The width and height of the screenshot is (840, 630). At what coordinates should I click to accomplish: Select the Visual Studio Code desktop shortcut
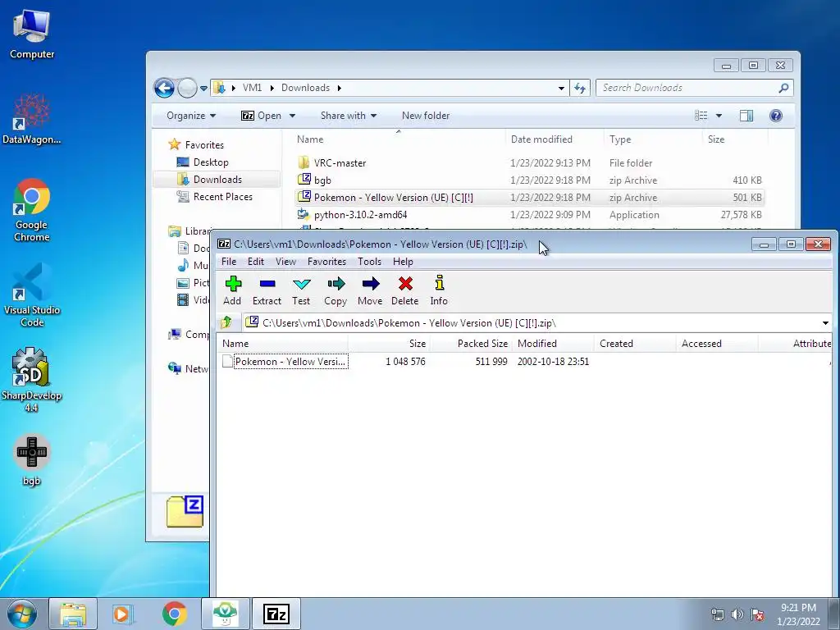[32, 295]
